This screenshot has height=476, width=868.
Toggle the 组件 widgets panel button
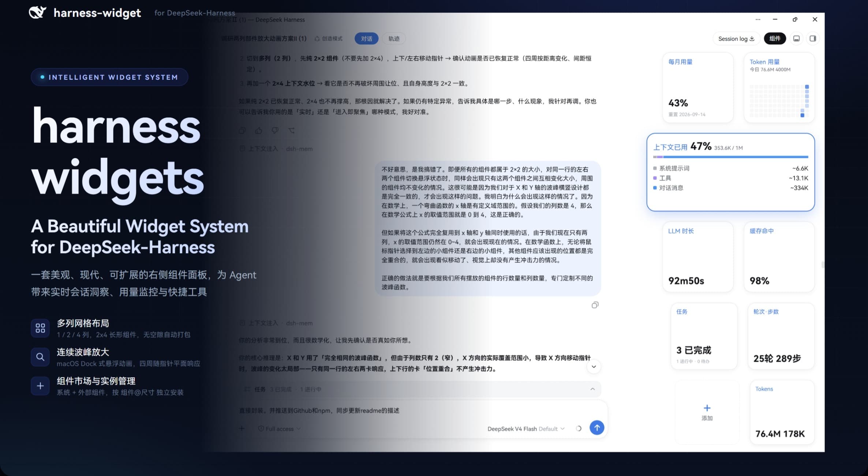(775, 38)
